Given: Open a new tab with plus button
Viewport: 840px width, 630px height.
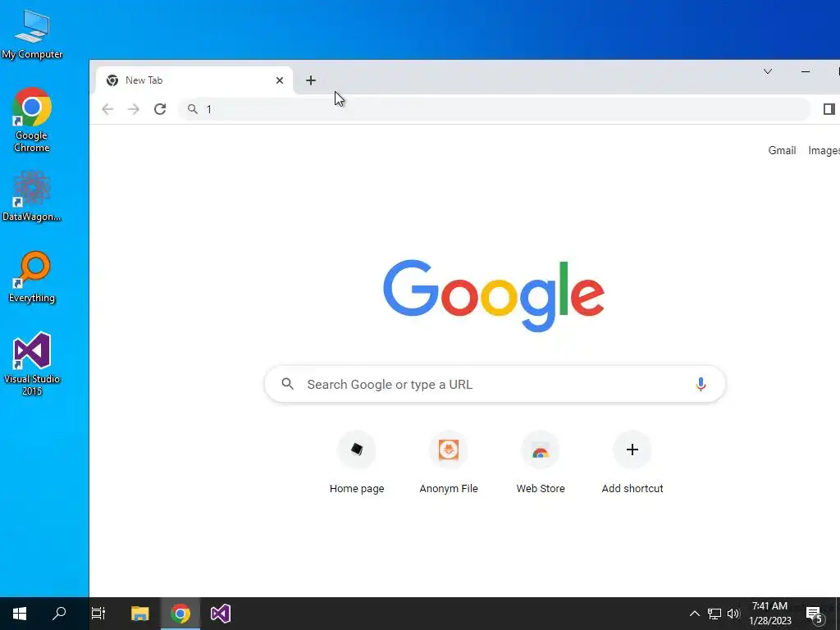Looking at the screenshot, I should [x=311, y=80].
